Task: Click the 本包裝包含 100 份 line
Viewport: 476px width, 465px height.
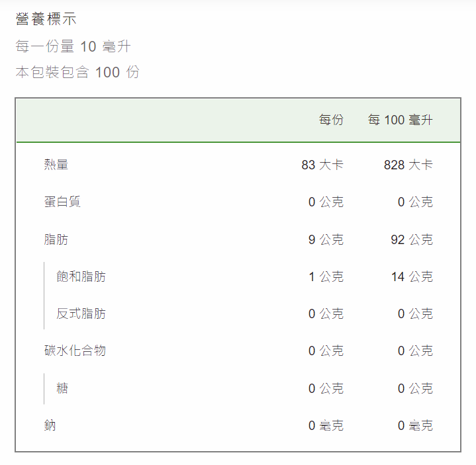Action: pyautogui.click(x=77, y=72)
